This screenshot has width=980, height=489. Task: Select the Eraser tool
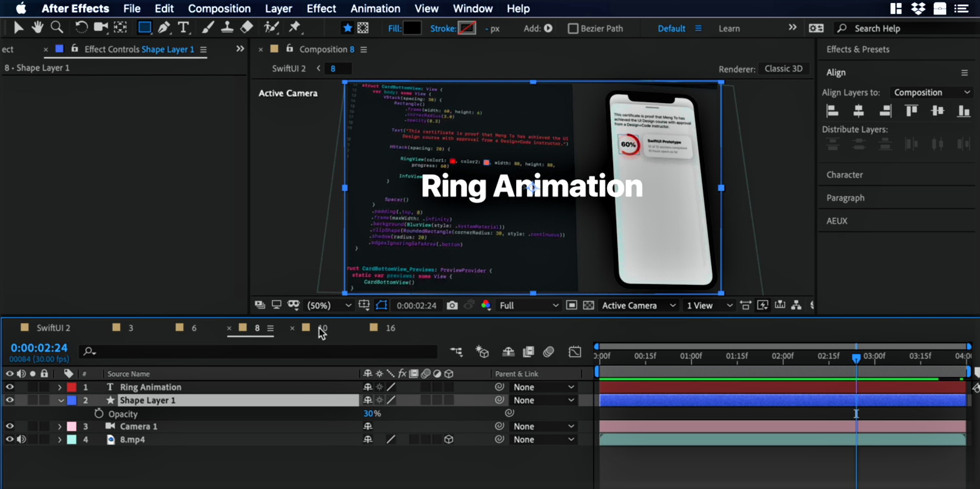click(x=247, y=27)
